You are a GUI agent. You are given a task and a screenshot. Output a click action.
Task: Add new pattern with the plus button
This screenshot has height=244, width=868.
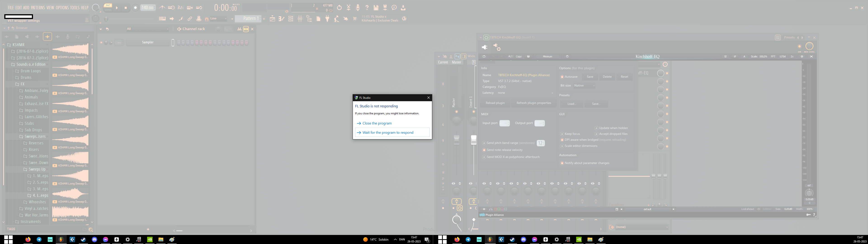(x=264, y=19)
